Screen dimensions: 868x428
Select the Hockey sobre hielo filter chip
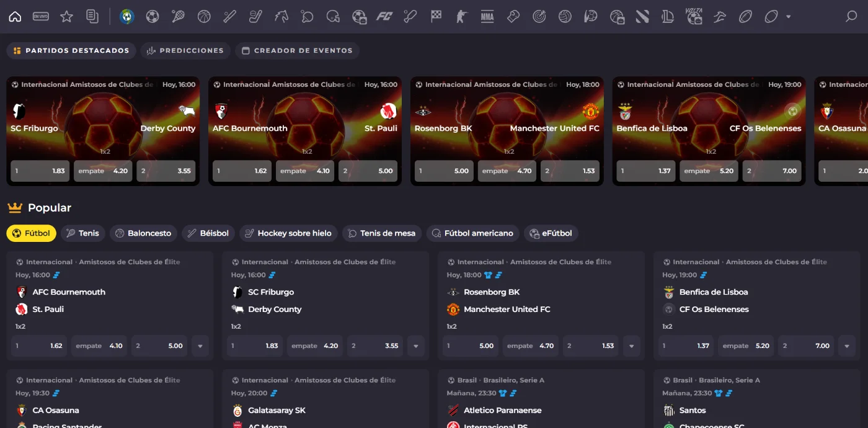coord(289,233)
